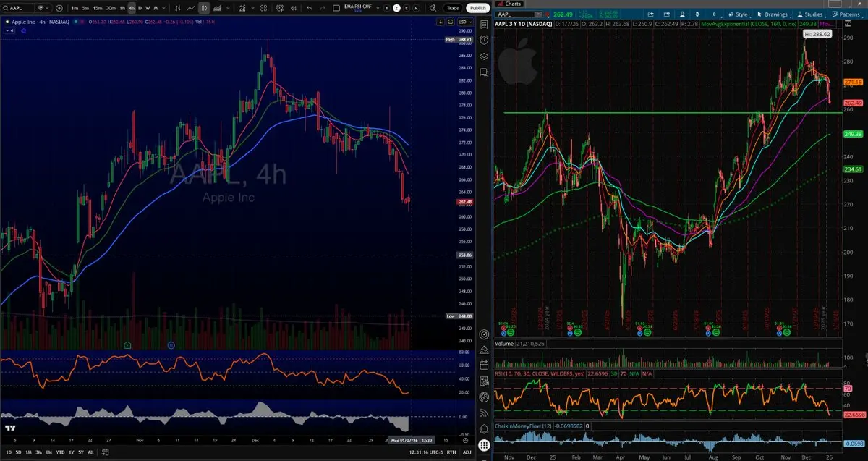Switch to the 5m interval
The image size is (868, 461).
(x=85, y=8)
